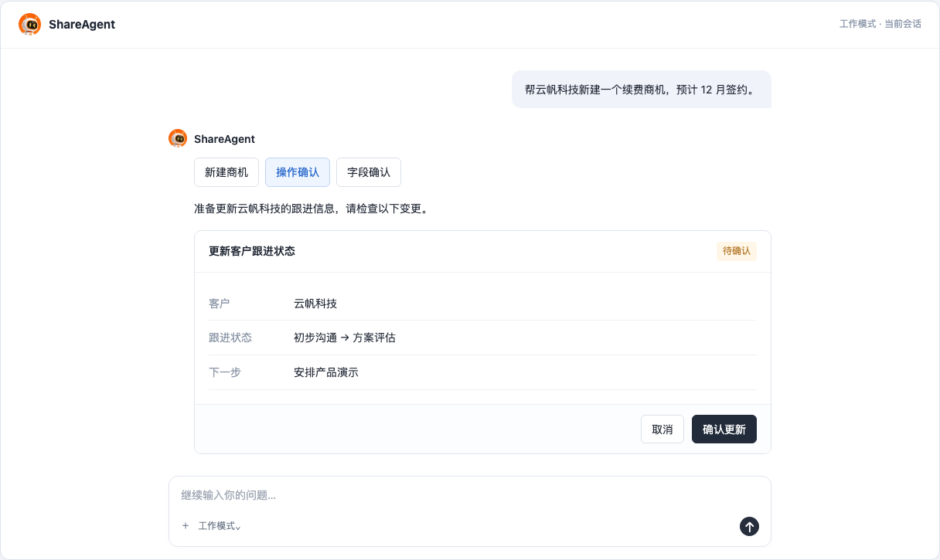Click the 工作模式 · 当前会话 header text

[x=880, y=24]
